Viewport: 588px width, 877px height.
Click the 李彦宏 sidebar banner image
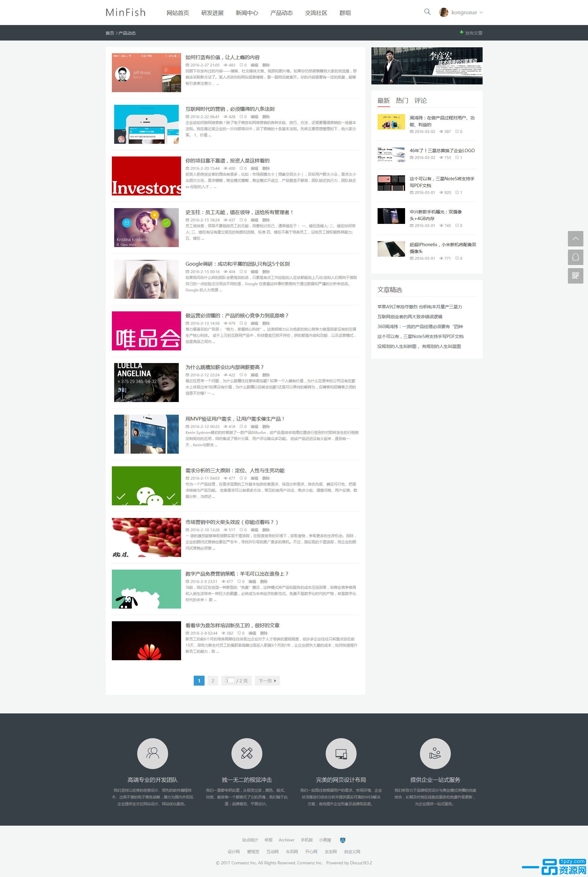[427, 66]
